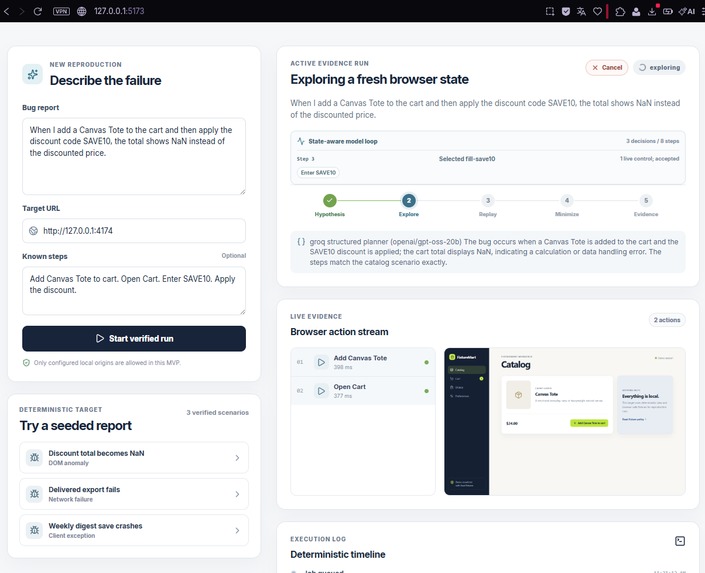Click the terminal icon in Execution log
The image size is (705, 573).
680,541
